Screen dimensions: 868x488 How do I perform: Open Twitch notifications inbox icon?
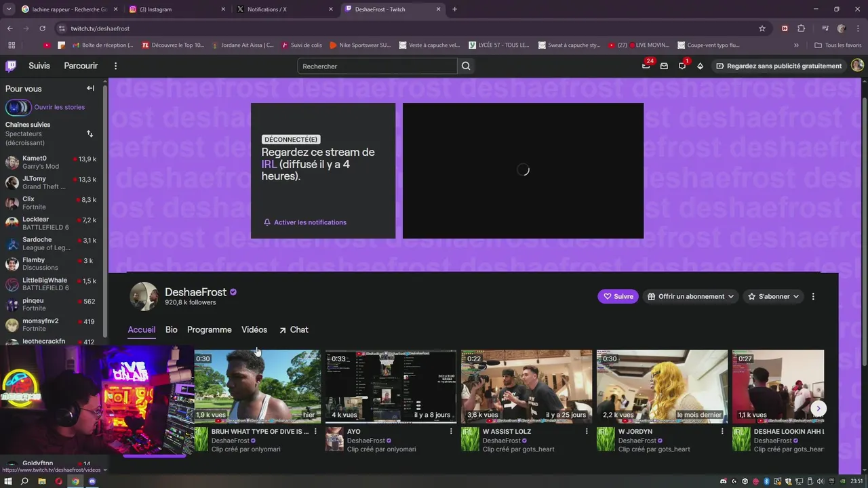point(682,66)
